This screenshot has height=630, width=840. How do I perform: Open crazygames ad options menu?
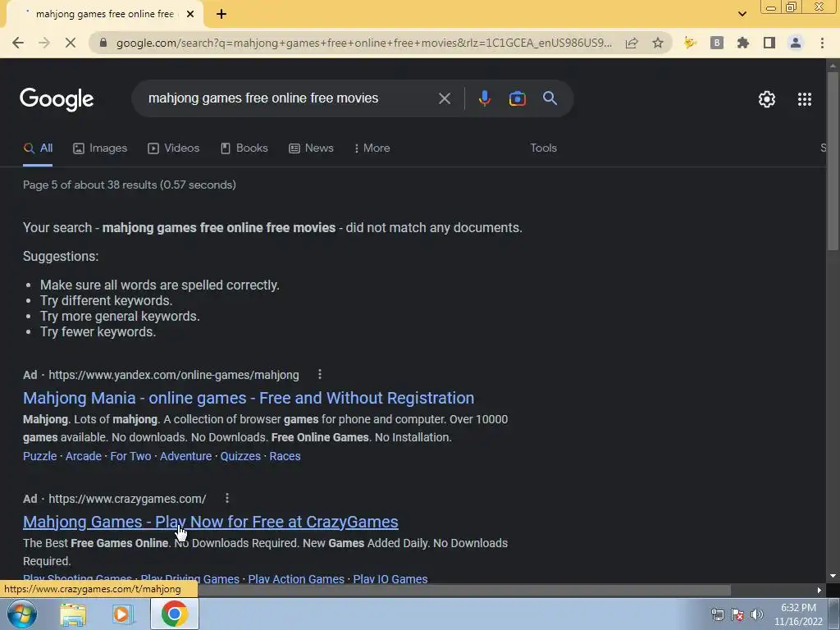pos(227,498)
